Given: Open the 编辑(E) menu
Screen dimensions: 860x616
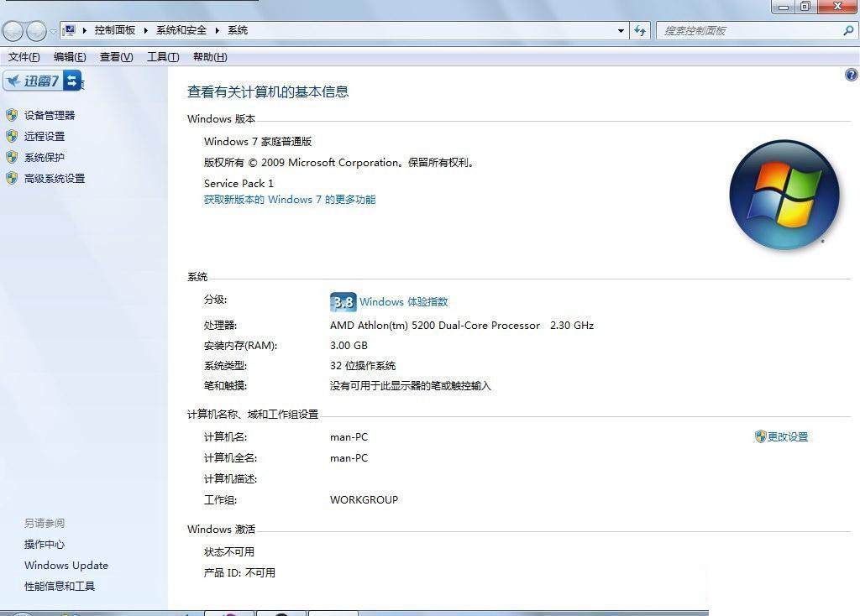Looking at the screenshot, I should point(70,57).
